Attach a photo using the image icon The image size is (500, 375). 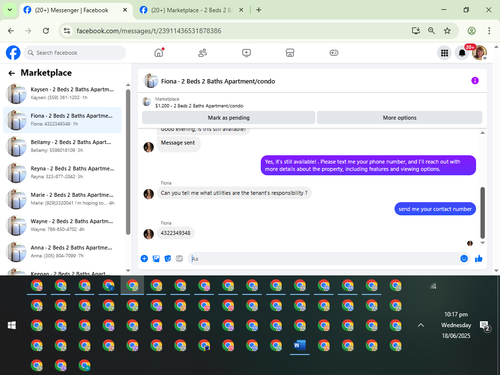[x=156, y=258]
